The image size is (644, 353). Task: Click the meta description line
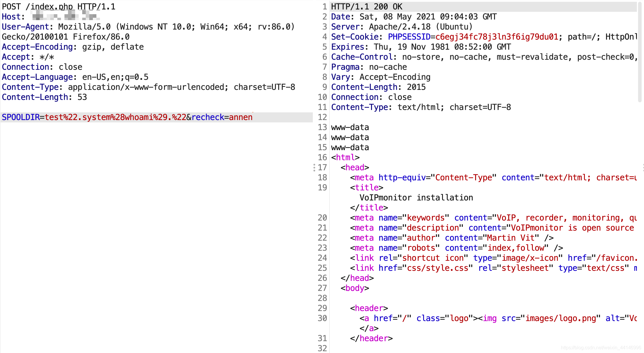(x=492, y=228)
